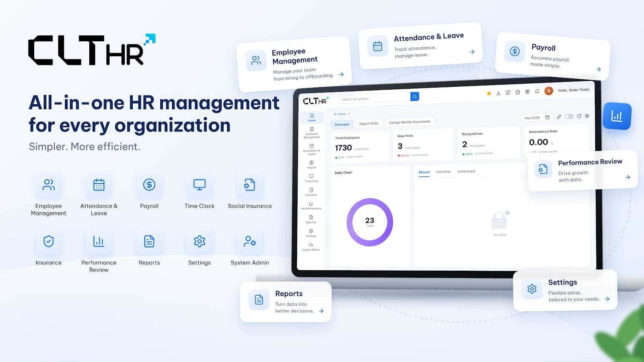The image size is (644, 362).
Task: Click arrow on the Settings card
Action: pos(607,299)
